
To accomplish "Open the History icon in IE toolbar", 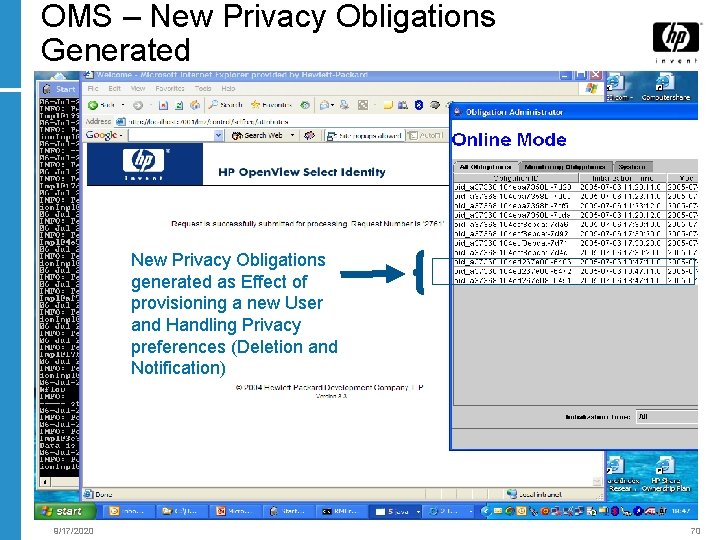I will 305,105.
